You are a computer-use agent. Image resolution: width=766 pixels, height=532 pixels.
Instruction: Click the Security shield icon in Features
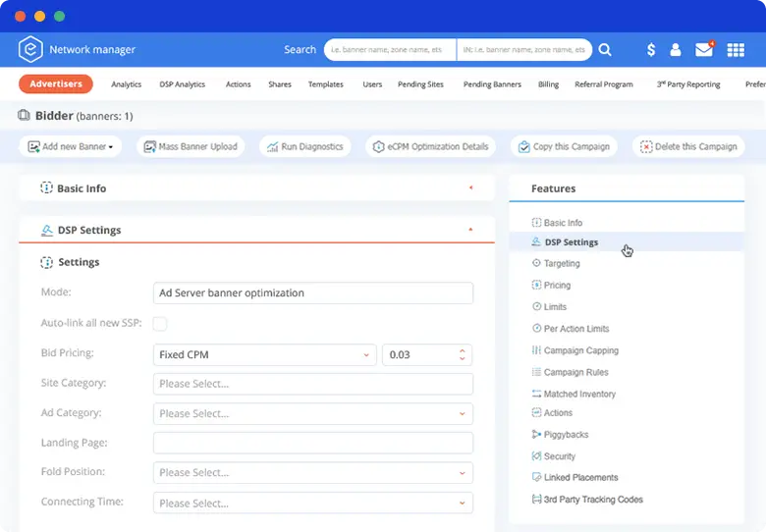pos(536,456)
